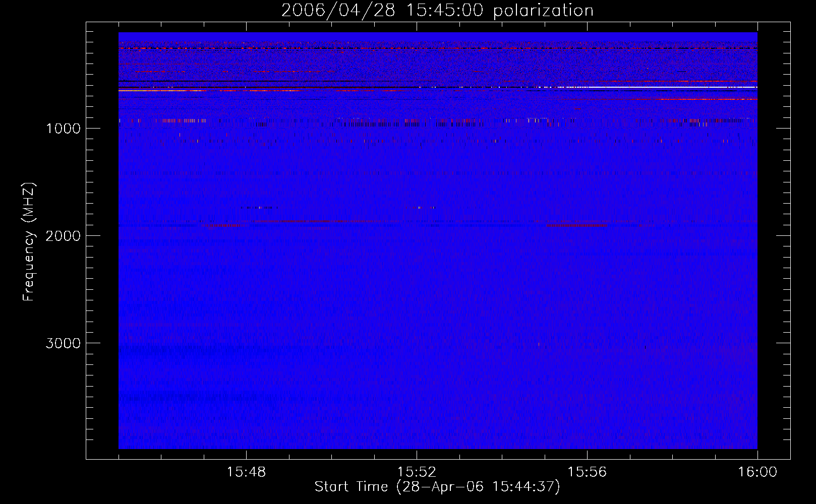The width and height of the screenshot is (816, 504).
Task: Click the "15:48" time tick label
Action: click(247, 472)
